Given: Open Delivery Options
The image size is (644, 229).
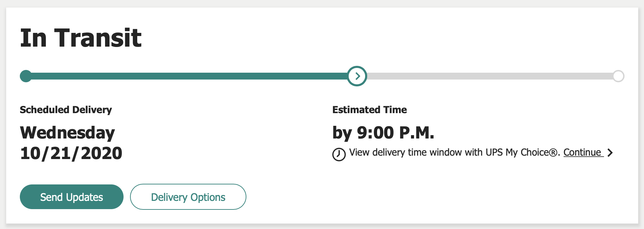Looking at the screenshot, I should (x=188, y=197).
